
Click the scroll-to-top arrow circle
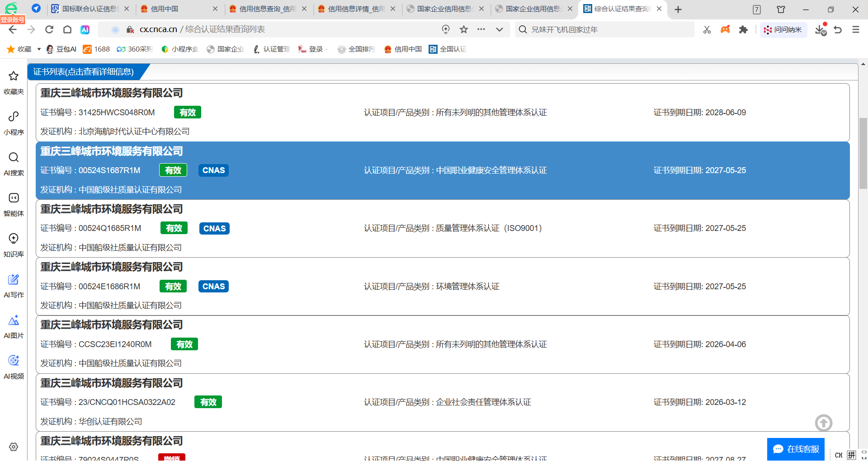[x=823, y=423]
